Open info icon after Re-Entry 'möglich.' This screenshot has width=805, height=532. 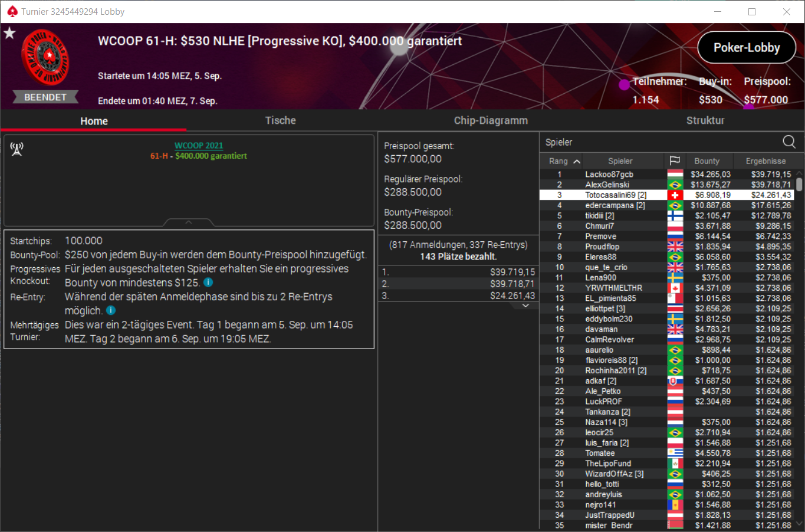(x=111, y=310)
